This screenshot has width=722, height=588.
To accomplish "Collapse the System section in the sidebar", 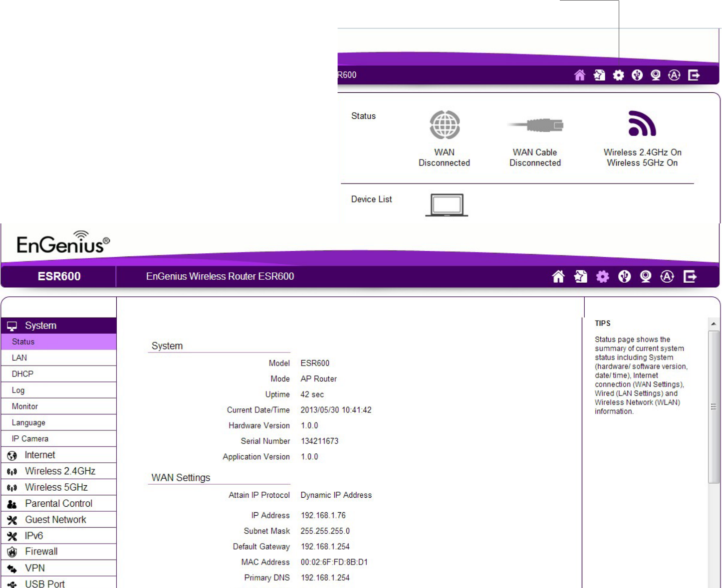I will click(58, 326).
